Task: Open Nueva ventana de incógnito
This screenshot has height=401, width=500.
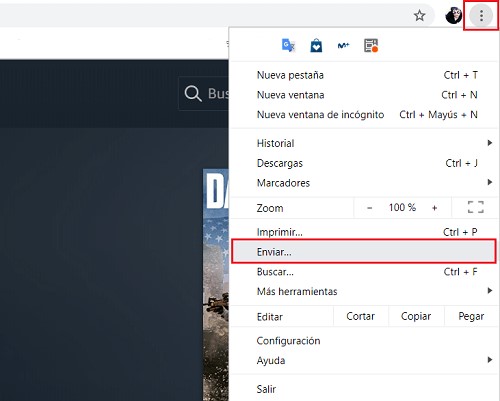Action: tap(364, 115)
